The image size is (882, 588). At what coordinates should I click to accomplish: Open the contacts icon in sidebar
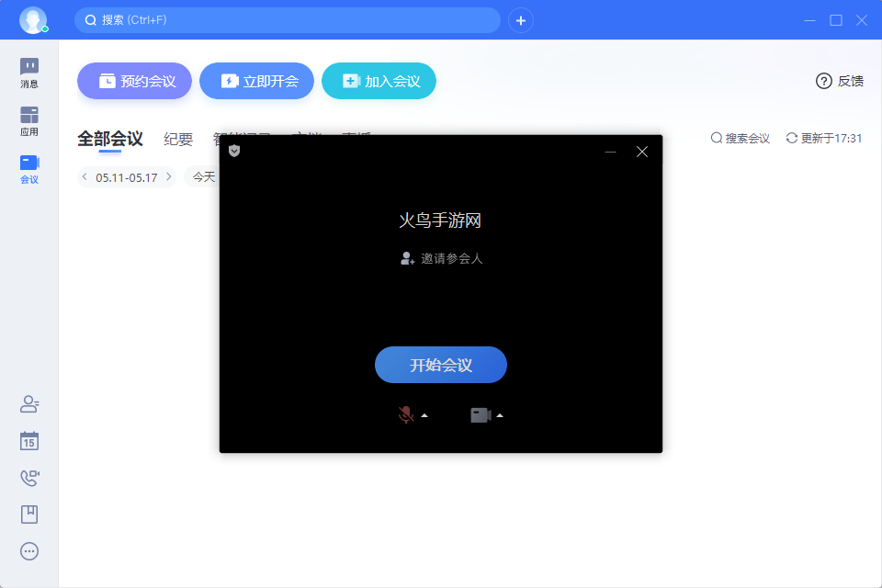click(x=29, y=404)
